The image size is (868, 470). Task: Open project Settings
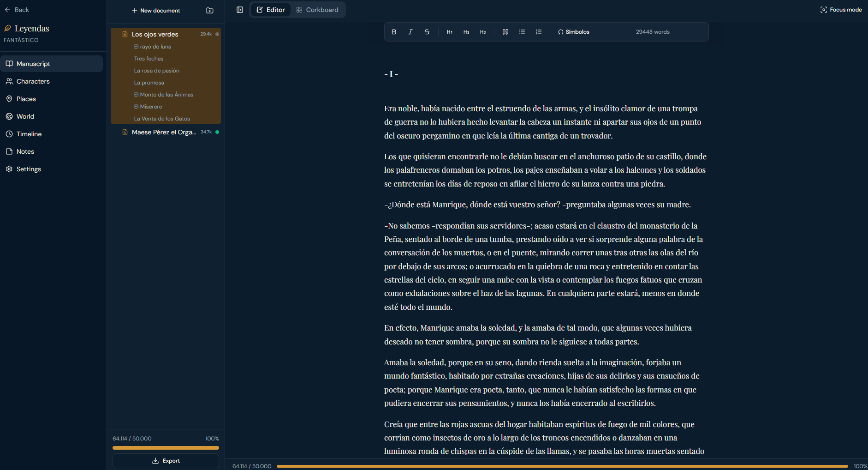51,169
